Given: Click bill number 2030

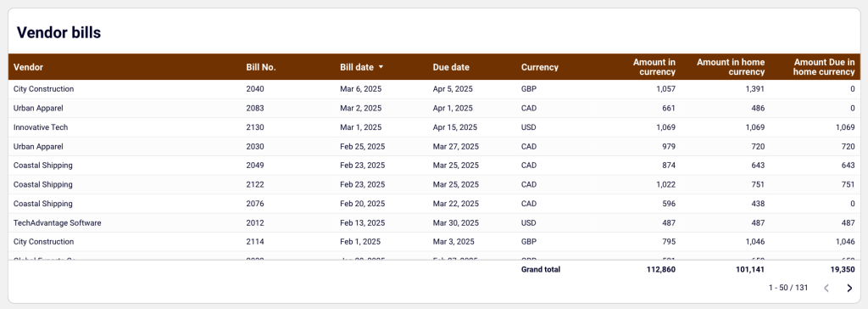Looking at the screenshot, I should click(x=255, y=147).
